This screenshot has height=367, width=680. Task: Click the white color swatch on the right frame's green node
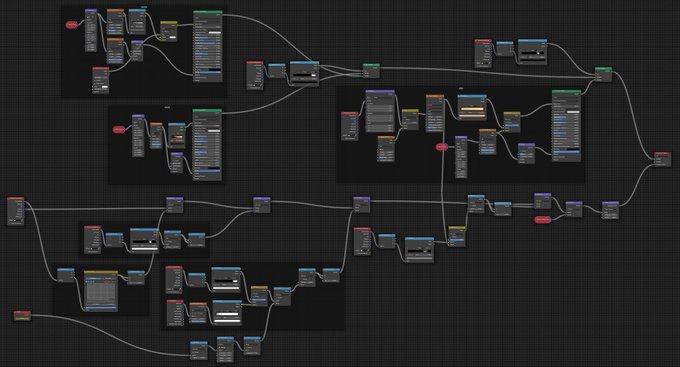click(x=573, y=112)
